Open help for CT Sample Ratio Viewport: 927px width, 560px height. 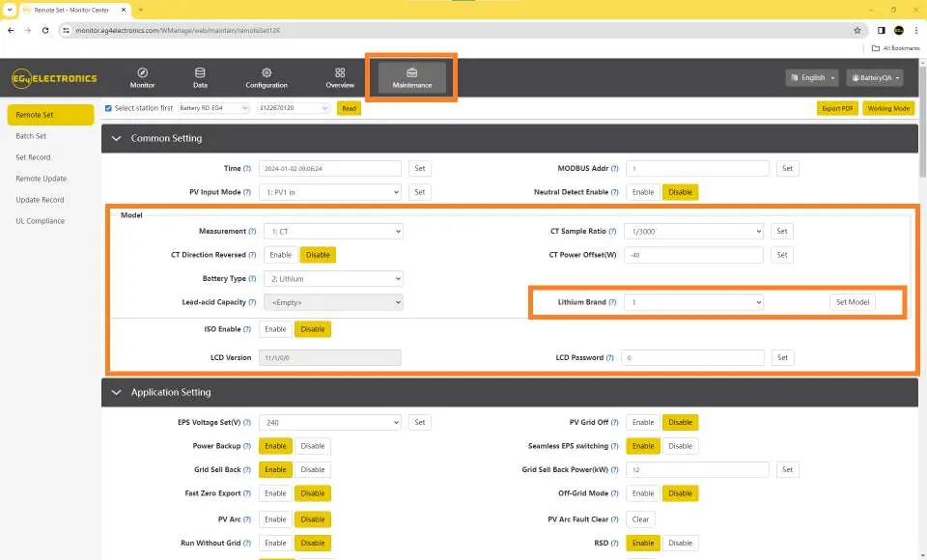[612, 231]
